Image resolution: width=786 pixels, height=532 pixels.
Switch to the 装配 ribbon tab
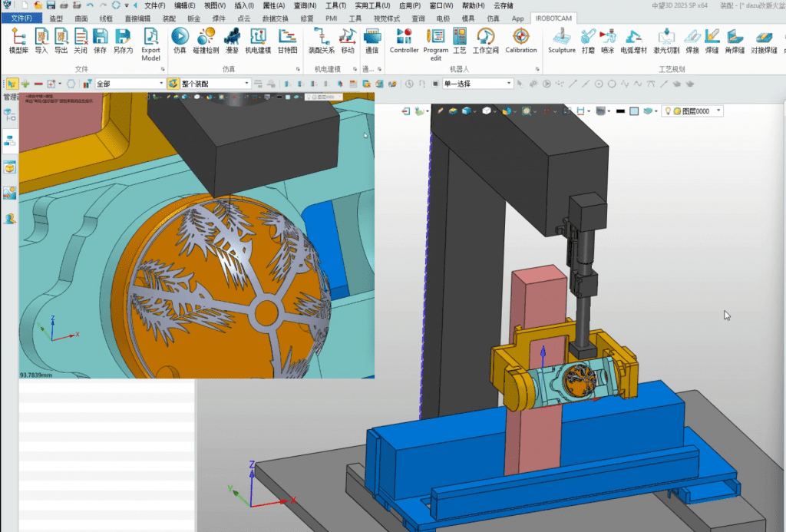pyautogui.click(x=170, y=18)
